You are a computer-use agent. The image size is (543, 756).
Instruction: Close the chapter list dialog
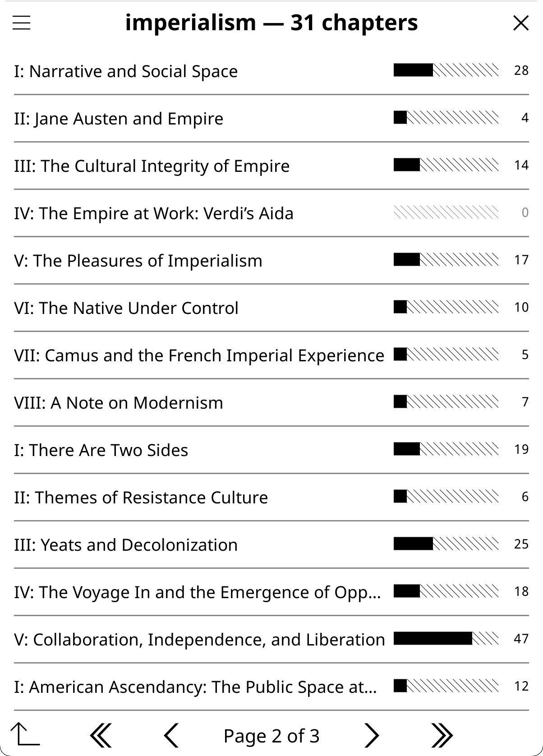tap(521, 23)
